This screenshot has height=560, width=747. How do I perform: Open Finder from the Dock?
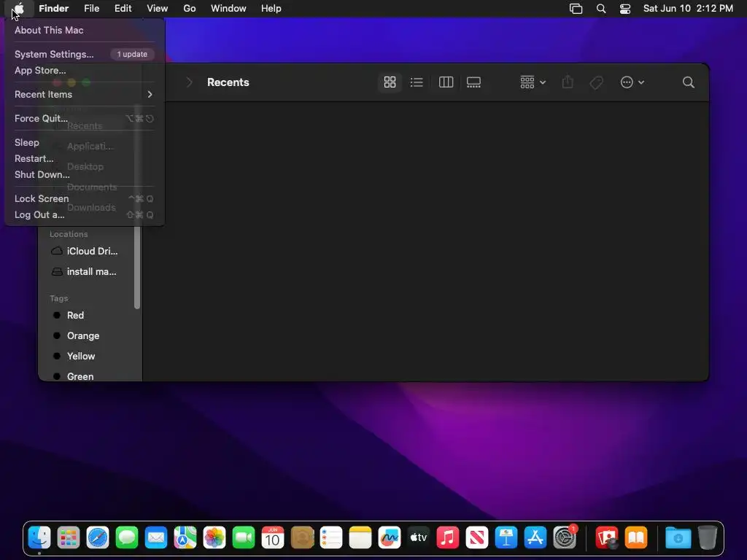(39, 538)
